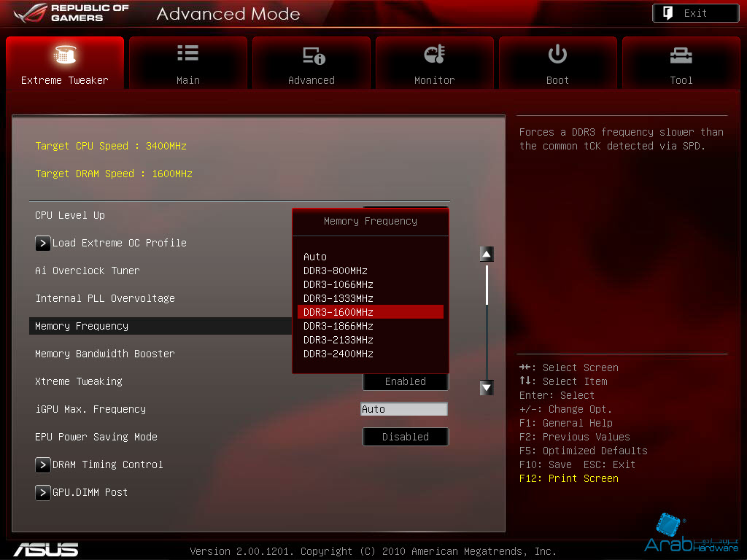
Task: Click Target CPU Speed 3400MHz text
Action: pyautogui.click(x=111, y=146)
